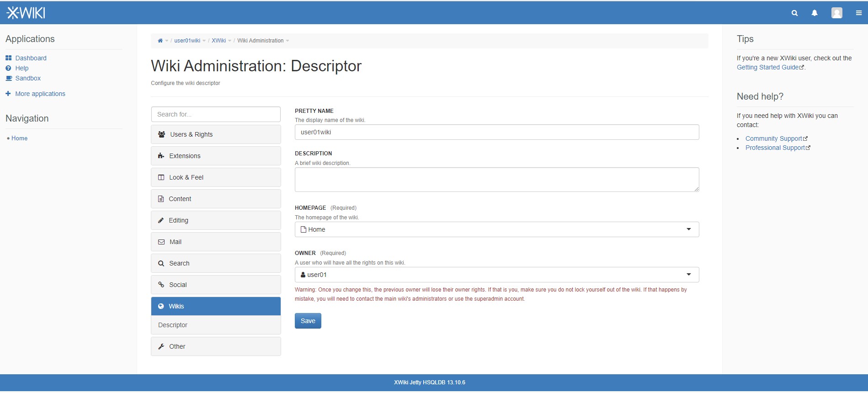Click the plus icon beside More applications

tap(8, 94)
